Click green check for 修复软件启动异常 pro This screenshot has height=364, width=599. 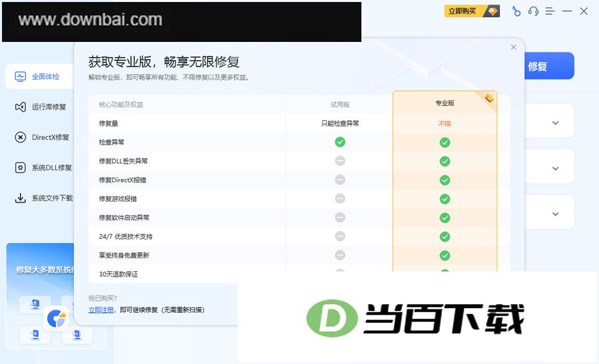click(x=445, y=218)
